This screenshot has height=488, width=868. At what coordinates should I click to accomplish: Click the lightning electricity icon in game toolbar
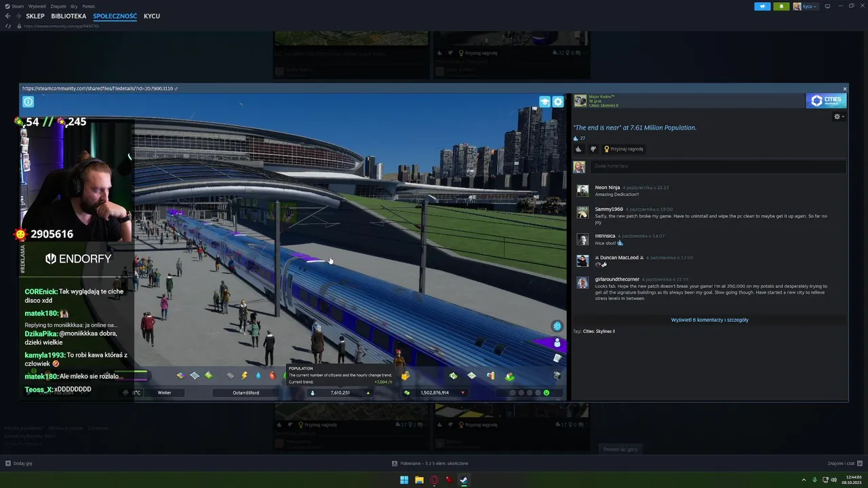coord(244,375)
